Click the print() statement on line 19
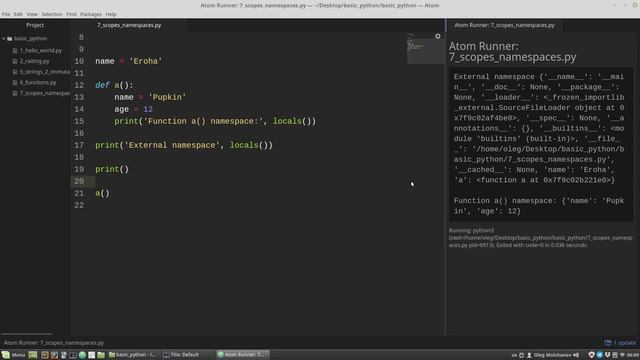This screenshot has width=640, height=360. 112,169
